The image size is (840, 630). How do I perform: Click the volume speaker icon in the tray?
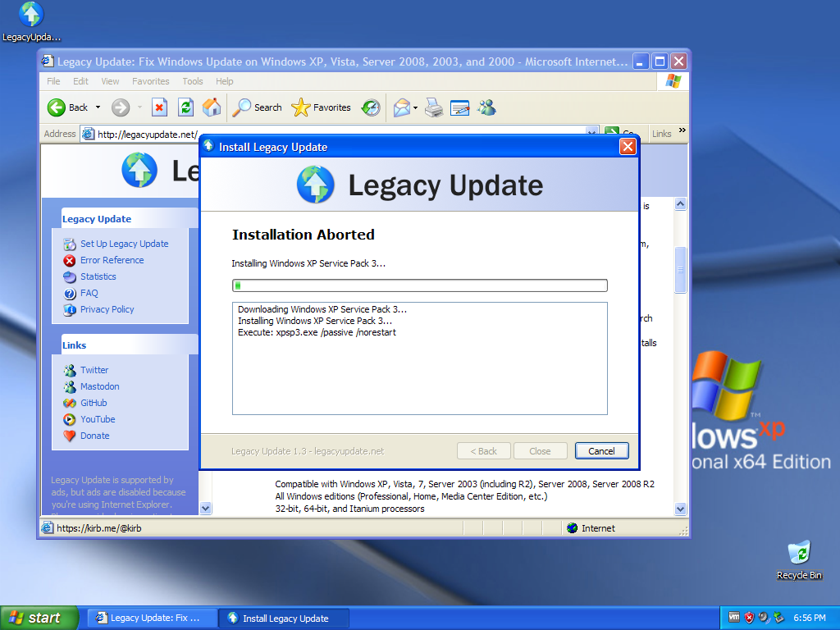tap(763, 618)
